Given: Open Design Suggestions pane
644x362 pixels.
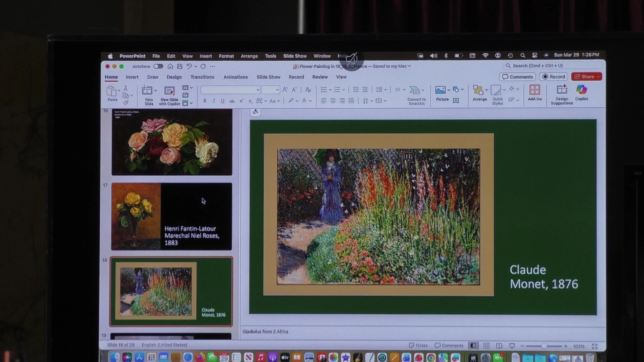Looking at the screenshot, I should click(562, 90).
